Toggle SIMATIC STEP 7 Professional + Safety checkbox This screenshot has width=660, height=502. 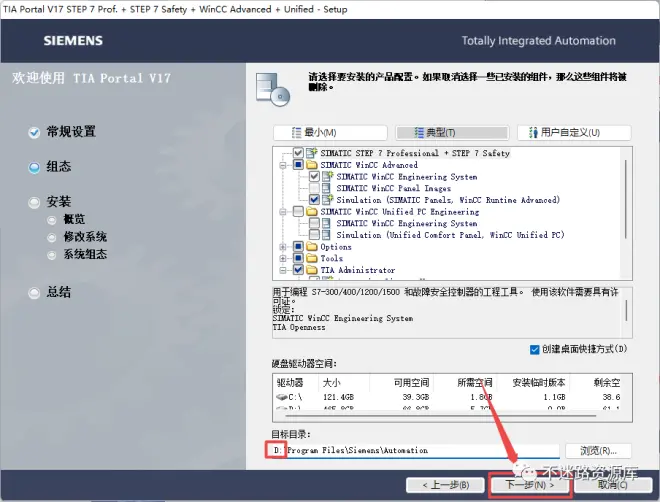point(298,153)
